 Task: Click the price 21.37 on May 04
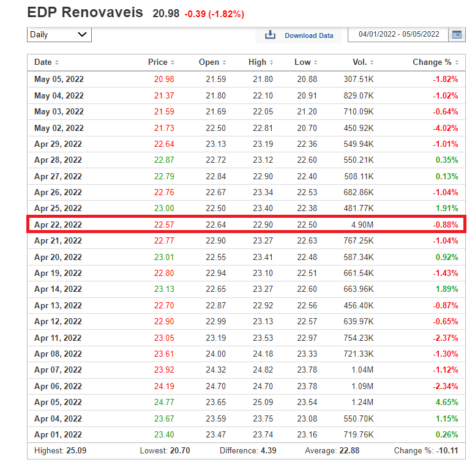[x=164, y=95]
